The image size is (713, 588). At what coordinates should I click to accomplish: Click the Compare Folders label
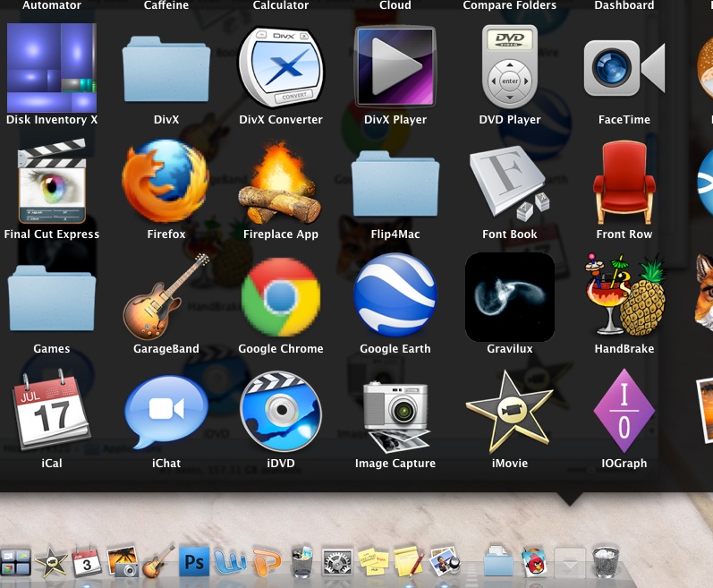[510, 5]
